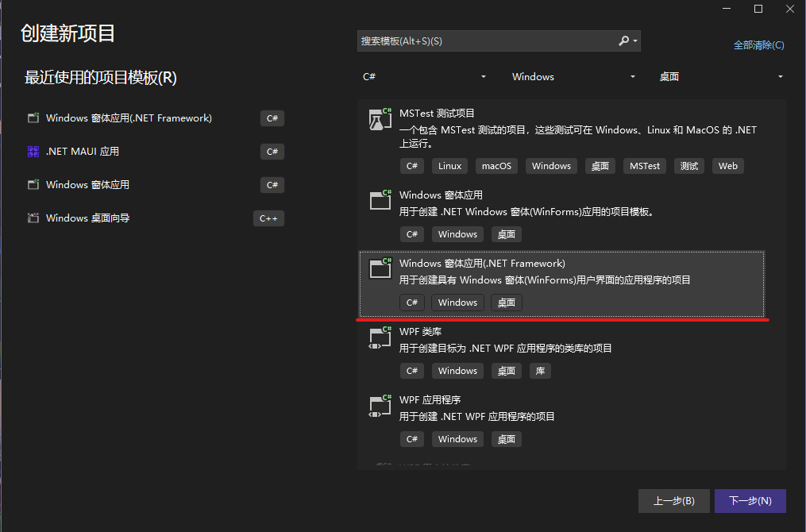Viewport: 806px width, 532px height.
Task: Select recent template Windows 窗体应用(.NET Framework)
Action: pos(155,118)
